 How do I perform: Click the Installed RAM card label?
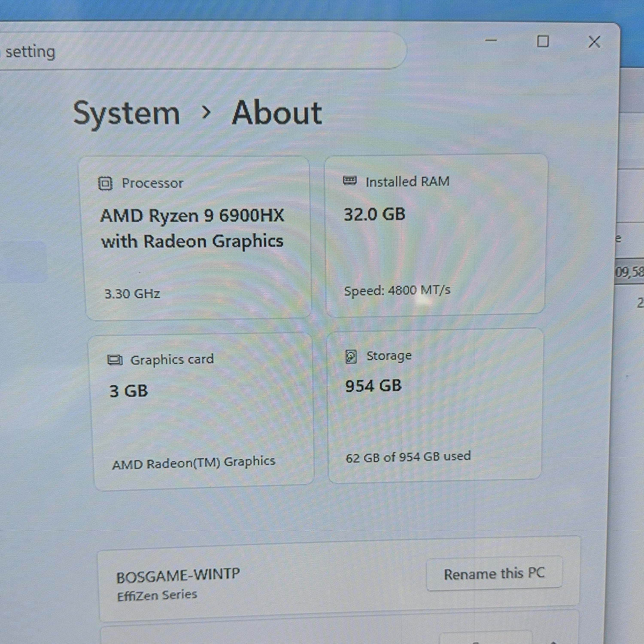(x=407, y=182)
